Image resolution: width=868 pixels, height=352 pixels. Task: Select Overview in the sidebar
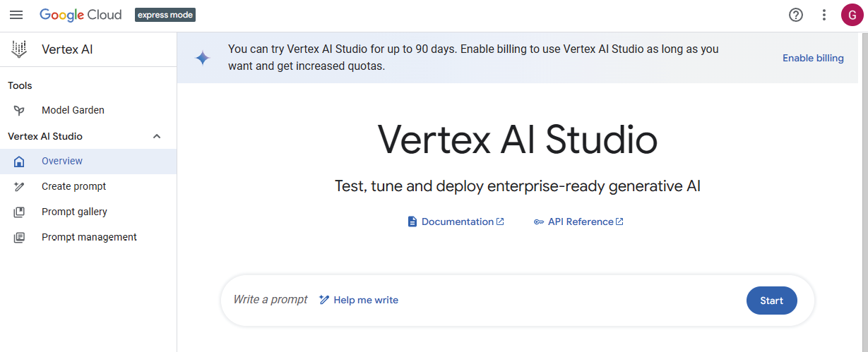pos(62,161)
